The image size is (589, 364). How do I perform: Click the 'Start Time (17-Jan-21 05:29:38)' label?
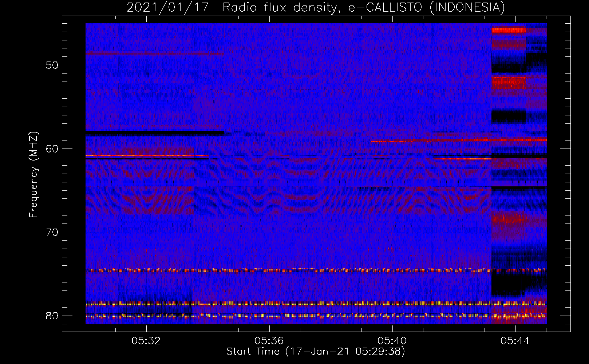(x=316, y=352)
